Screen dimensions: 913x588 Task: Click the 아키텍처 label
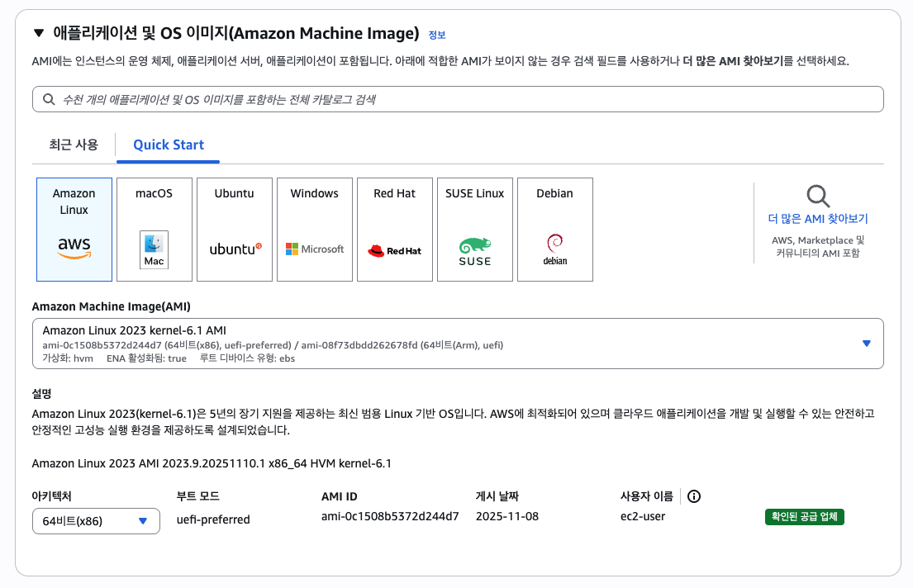coord(51,496)
